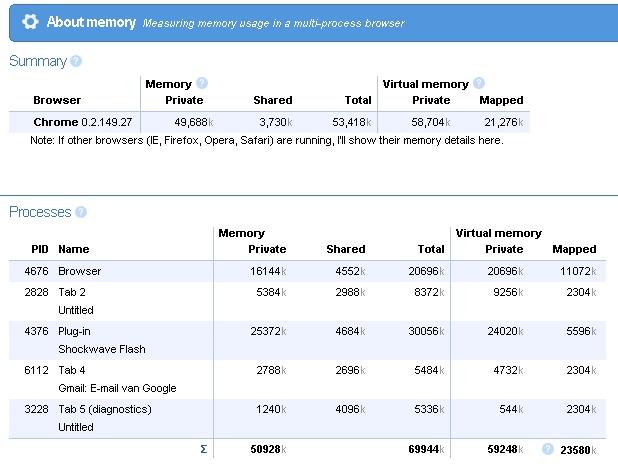Click the 16144k private value for Browser
Image resolution: width=618 pixels, height=467 pixels.
268,271
